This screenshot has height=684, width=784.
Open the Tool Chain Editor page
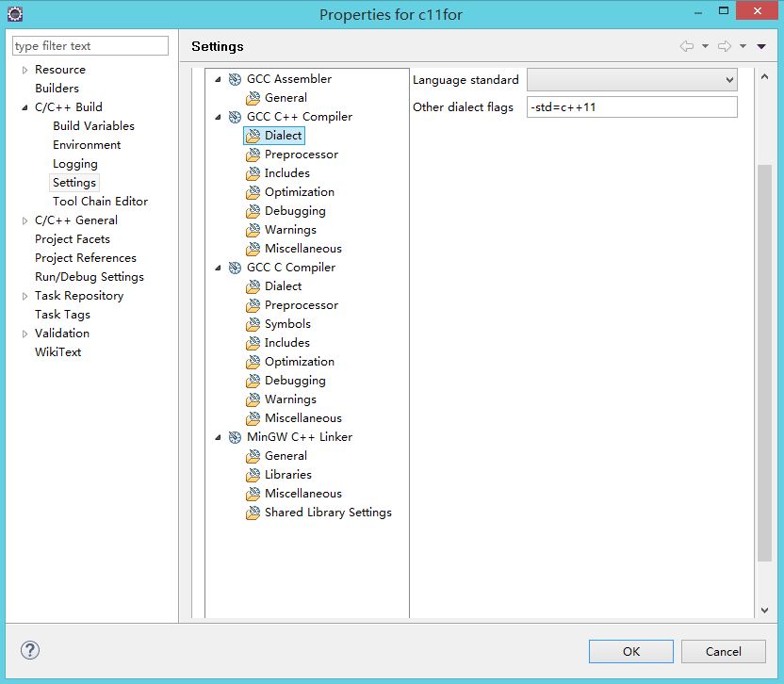100,202
